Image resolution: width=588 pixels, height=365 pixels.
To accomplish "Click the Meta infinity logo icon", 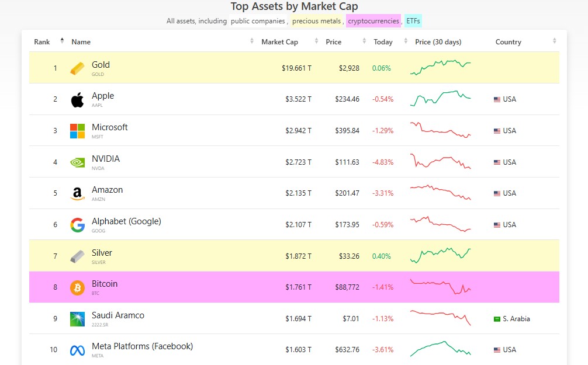I will pyautogui.click(x=77, y=350).
